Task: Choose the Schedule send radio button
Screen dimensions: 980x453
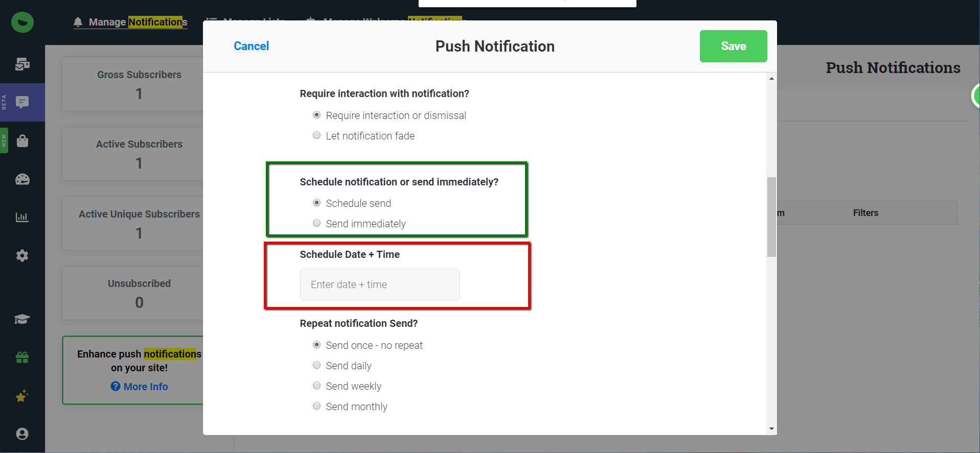Action: (316, 203)
